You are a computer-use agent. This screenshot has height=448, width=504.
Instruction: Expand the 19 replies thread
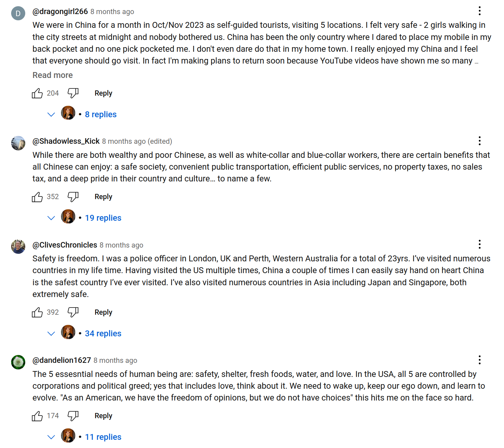(x=103, y=218)
